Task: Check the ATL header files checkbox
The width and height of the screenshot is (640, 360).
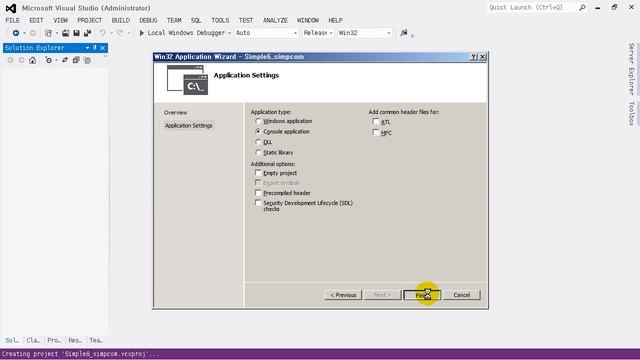Action: (376, 122)
